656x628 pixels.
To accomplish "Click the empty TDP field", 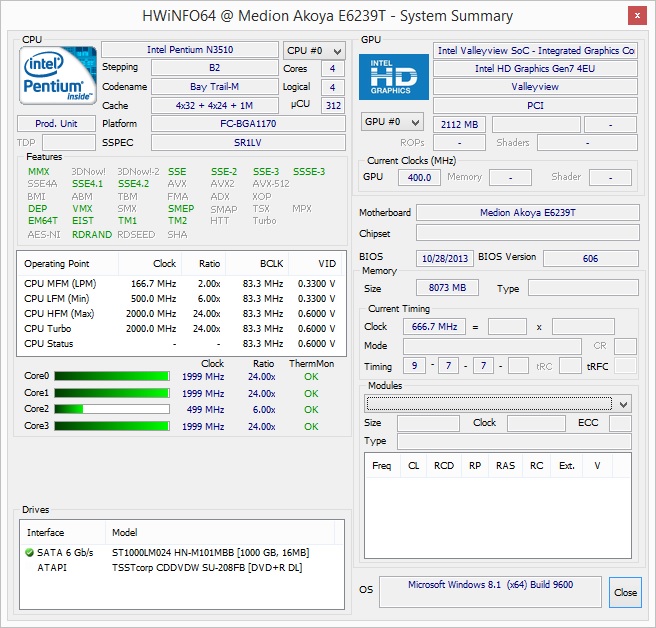I will 69,143.
